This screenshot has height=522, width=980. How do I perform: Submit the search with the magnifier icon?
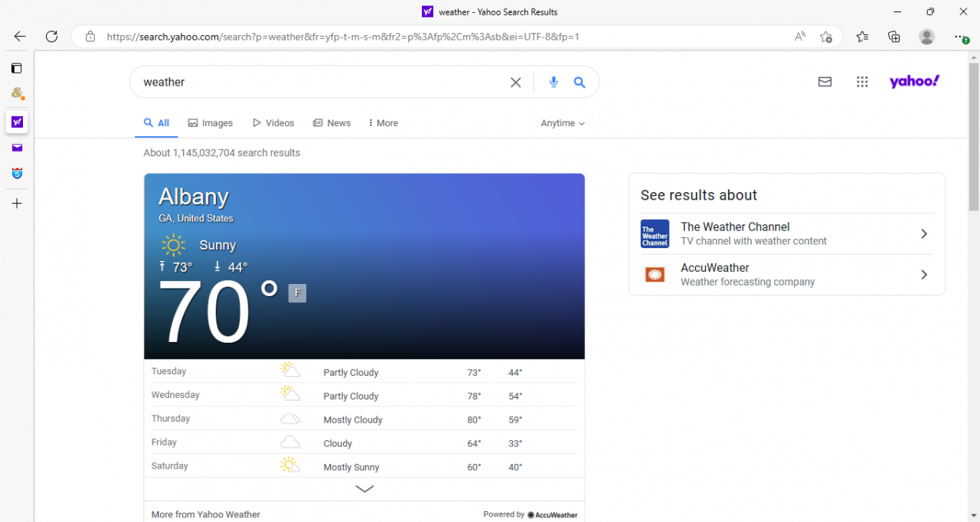[x=580, y=83]
